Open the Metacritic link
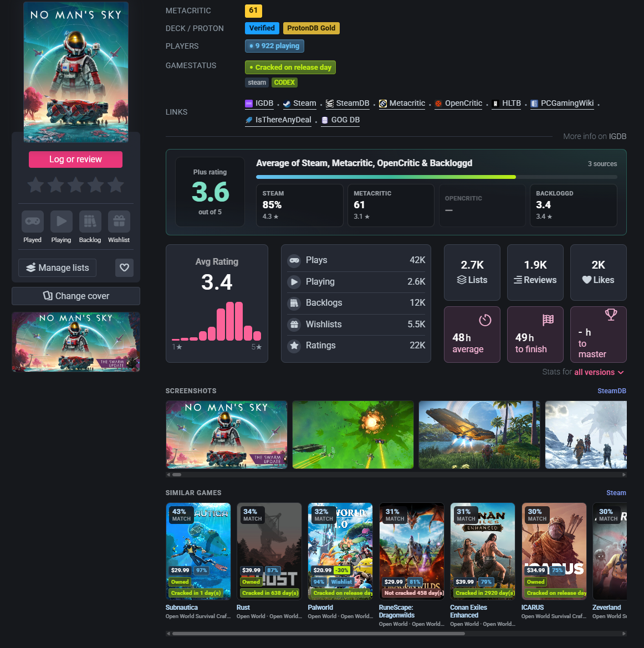The width and height of the screenshot is (644, 648). tap(402, 104)
